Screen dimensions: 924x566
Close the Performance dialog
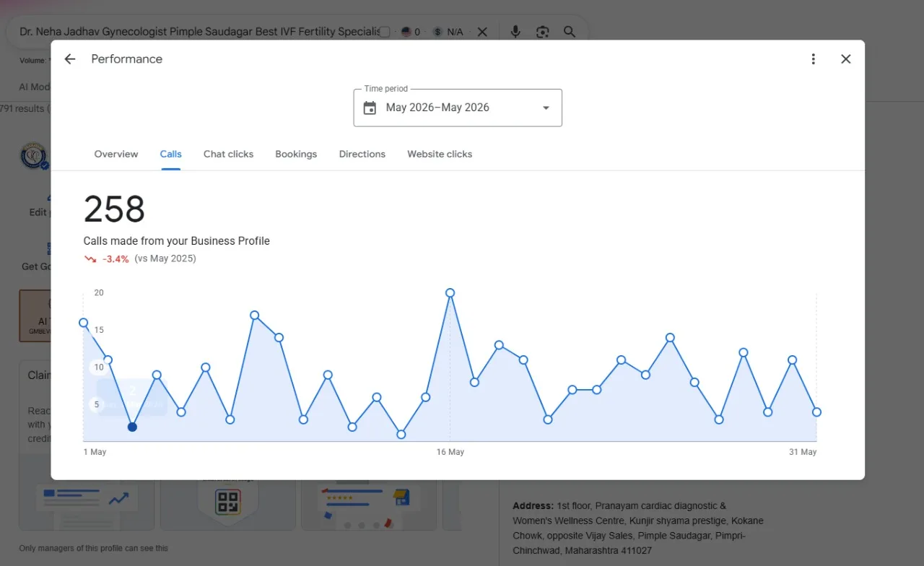click(846, 59)
